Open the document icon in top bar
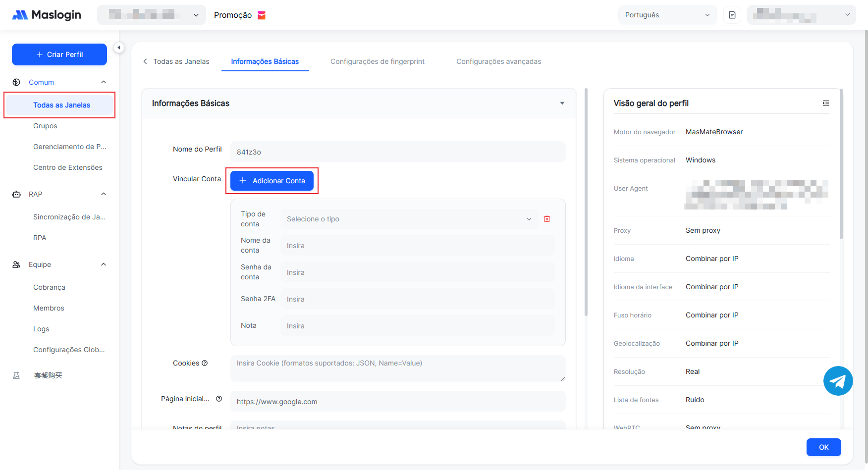Image resolution: width=868 pixels, height=470 pixels. [x=732, y=15]
